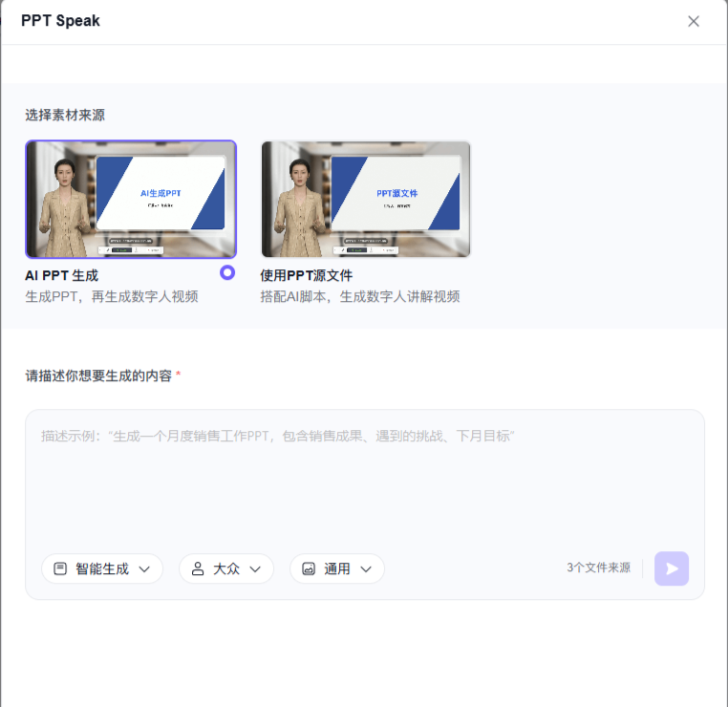Close the PPT Speak dialog
728x707 pixels.
pos(694,21)
